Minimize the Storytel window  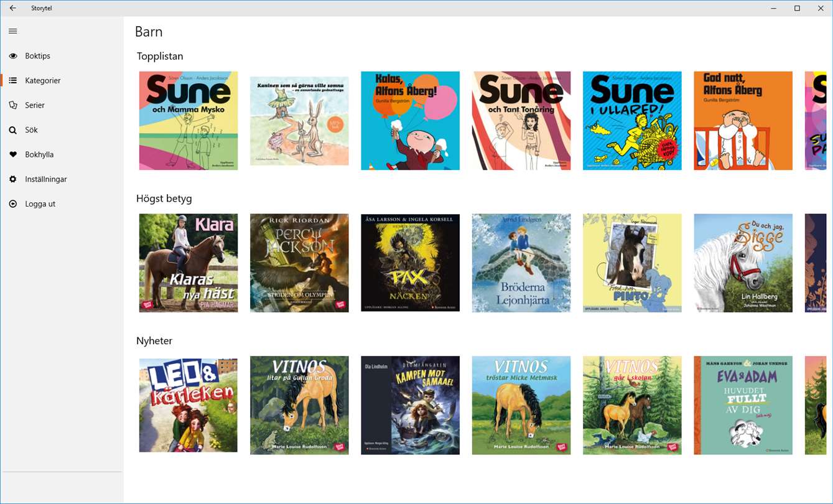(774, 8)
